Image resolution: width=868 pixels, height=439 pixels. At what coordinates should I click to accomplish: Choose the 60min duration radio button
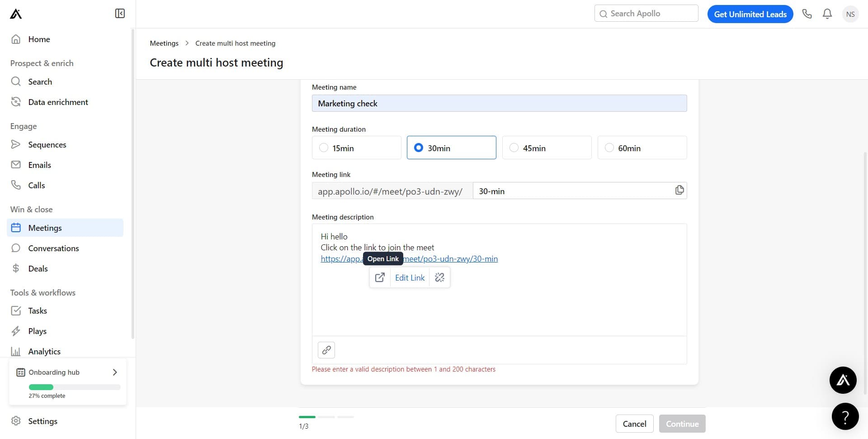[x=609, y=148]
